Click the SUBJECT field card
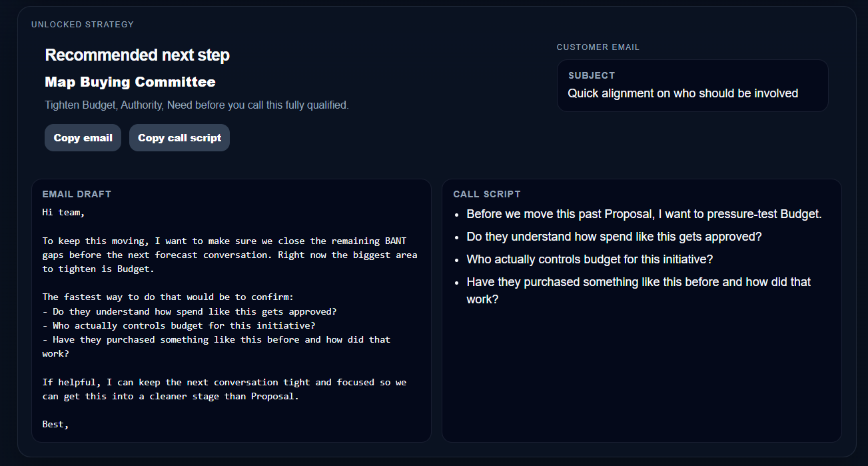This screenshot has width=868, height=466. (x=693, y=85)
